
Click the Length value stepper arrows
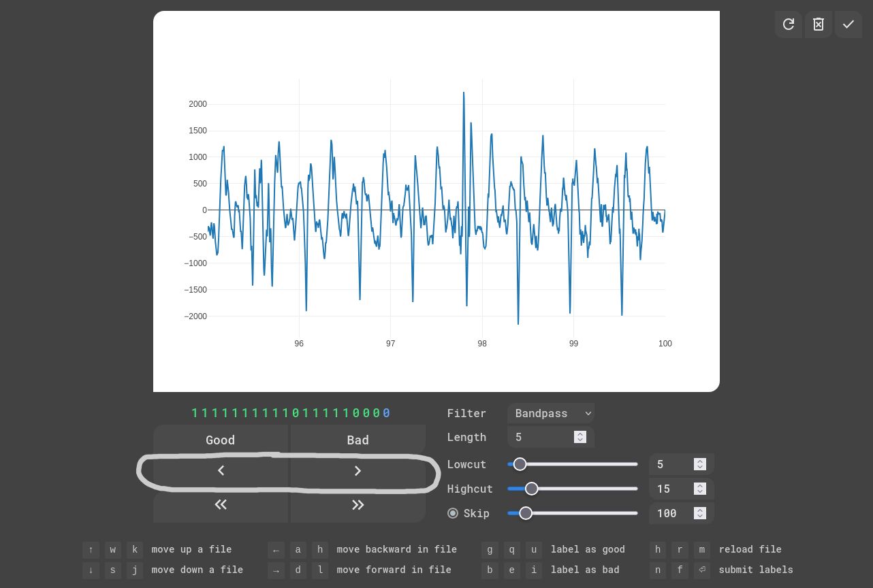(580, 437)
